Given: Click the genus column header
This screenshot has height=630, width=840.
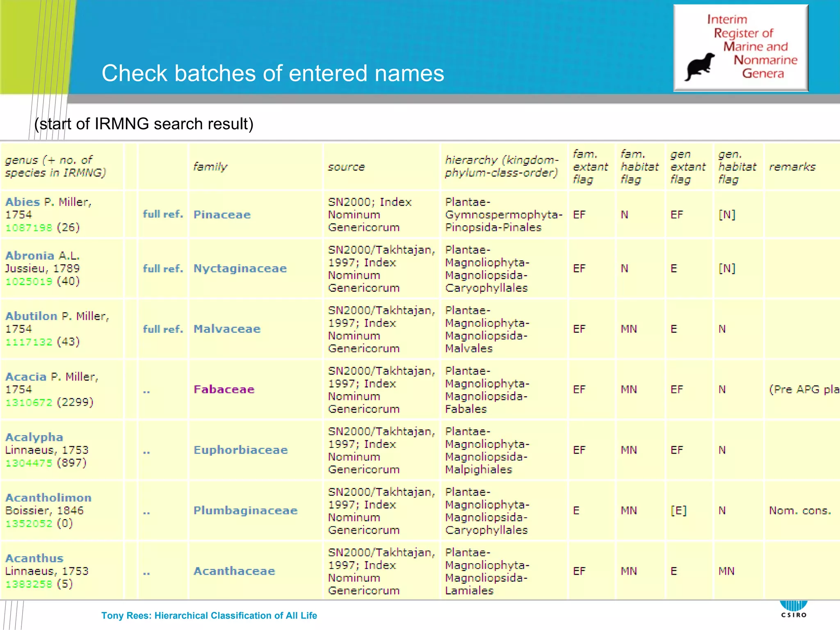Looking at the screenshot, I should coord(55,166).
